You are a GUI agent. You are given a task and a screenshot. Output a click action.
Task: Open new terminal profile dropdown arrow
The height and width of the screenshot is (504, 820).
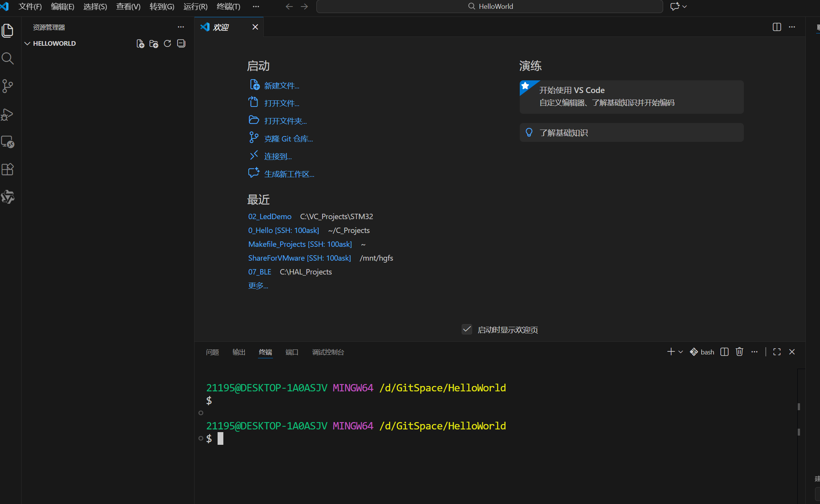(x=681, y=352)
